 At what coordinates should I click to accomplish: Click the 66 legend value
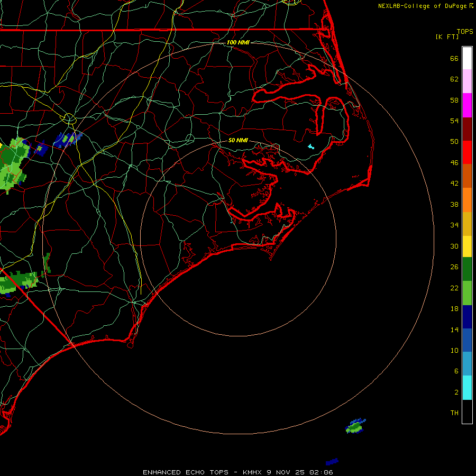pyautogui.click(x=454, y=58)
